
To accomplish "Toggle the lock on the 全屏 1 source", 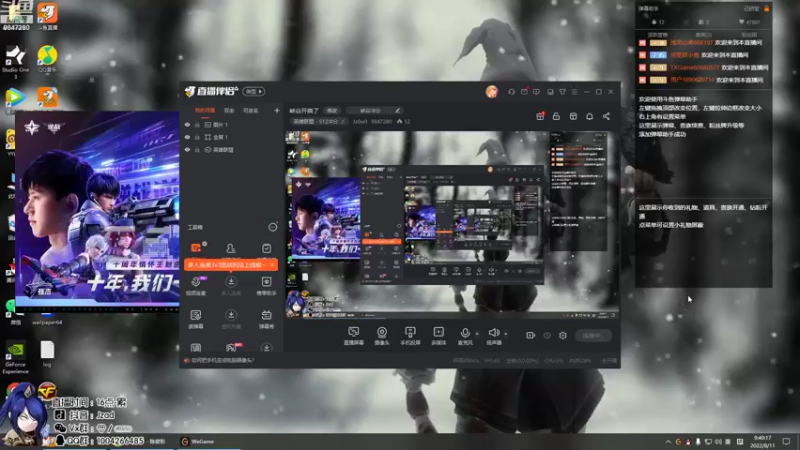I will (x=197, y=137).
